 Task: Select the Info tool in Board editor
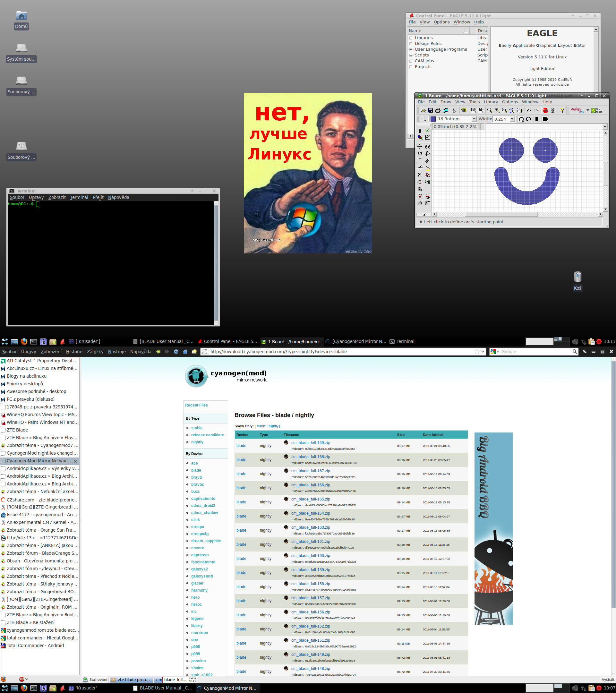(x=420, y=131)
